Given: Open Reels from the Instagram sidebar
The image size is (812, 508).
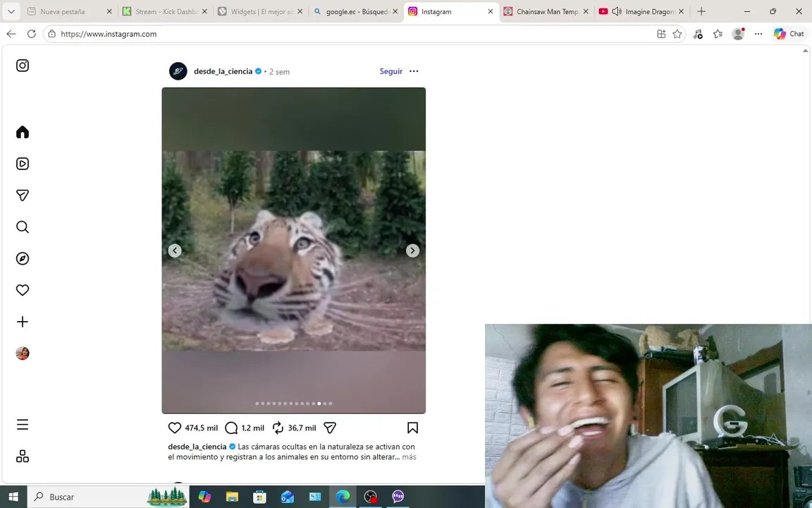Looking at the screenshot, I should pos(23,164).
